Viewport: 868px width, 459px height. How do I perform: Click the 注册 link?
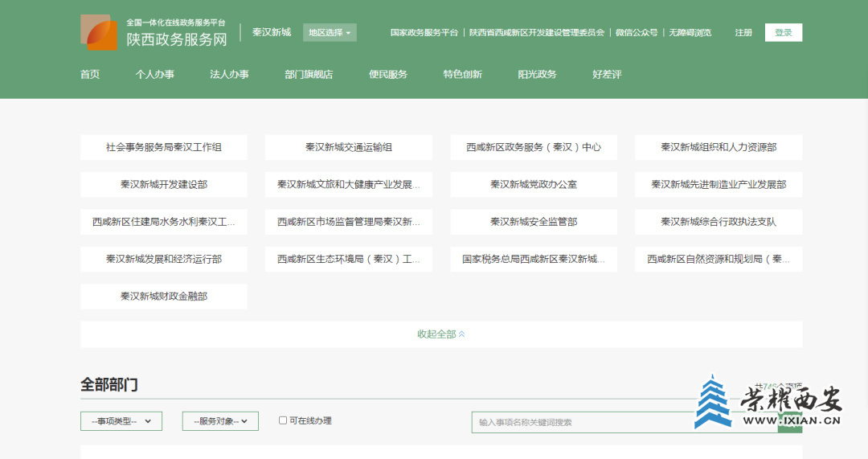743,33
